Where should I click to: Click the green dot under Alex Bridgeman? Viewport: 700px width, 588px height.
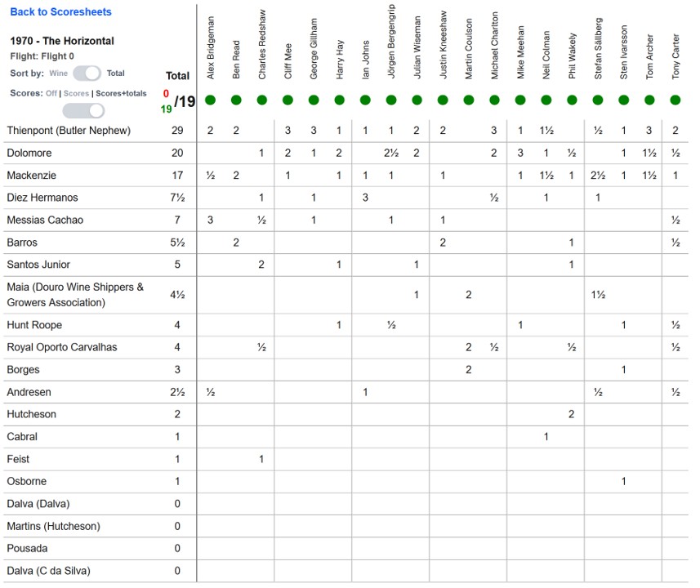210,100
